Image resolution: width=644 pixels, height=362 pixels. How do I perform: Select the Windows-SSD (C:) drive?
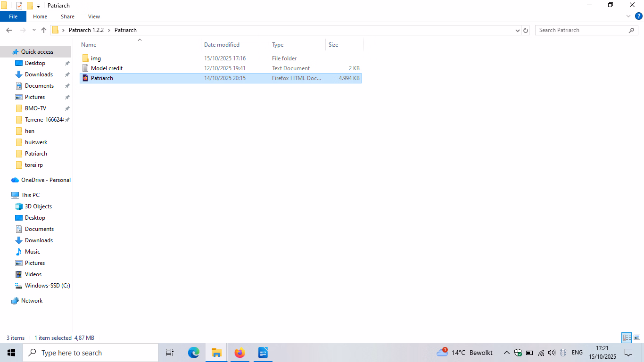[x=47, y=286]
